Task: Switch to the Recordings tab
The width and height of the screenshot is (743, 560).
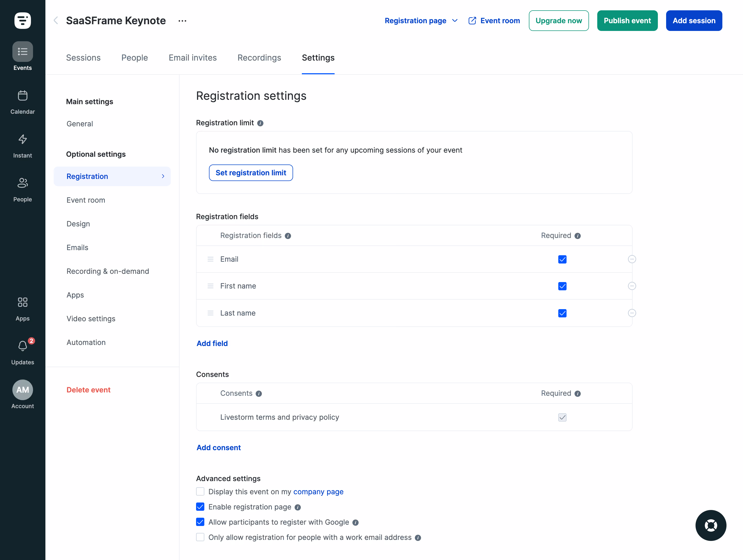Action: [x=259, y=58]
